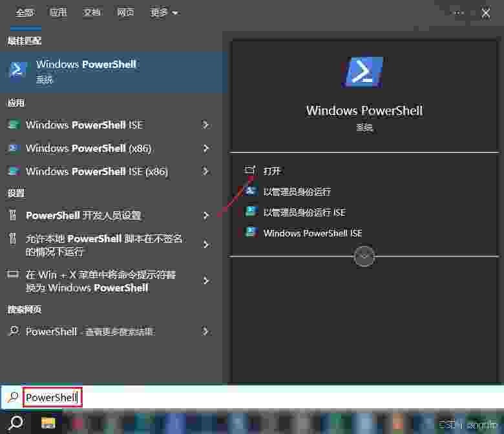The width and height of the screenshot is (504, 434).
Task: Expand the PowerShell web search result arrow
Action: pyautogui.click(x=205, y=331)
